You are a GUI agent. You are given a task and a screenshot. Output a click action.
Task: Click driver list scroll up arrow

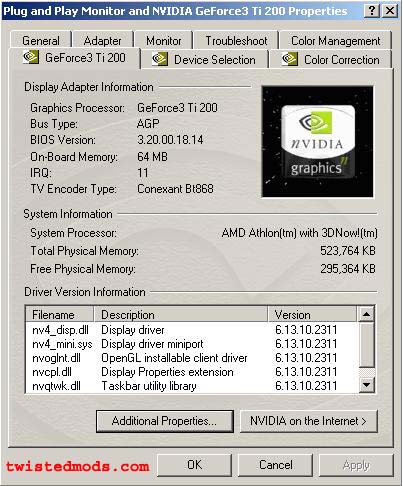click(366, 314)
